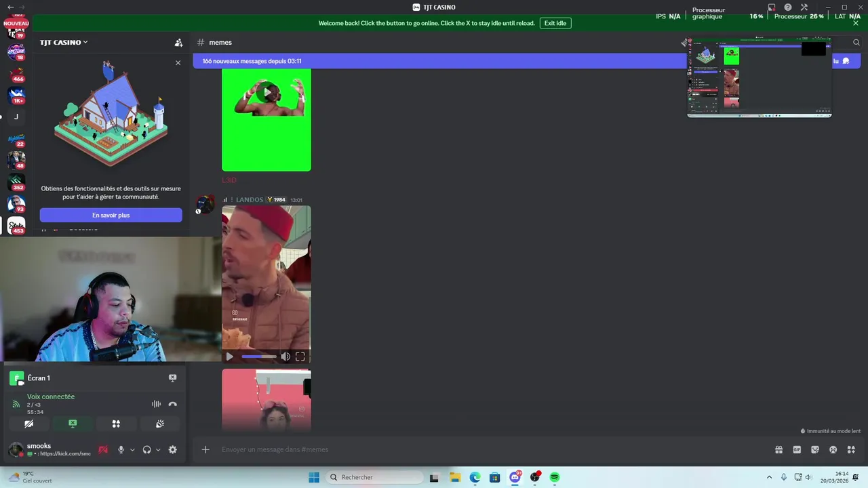The height and width of the screenshot is (488, 868).
Task: Start an activity from voice panel
Action: pyautogui.click(x=116, y=424)
